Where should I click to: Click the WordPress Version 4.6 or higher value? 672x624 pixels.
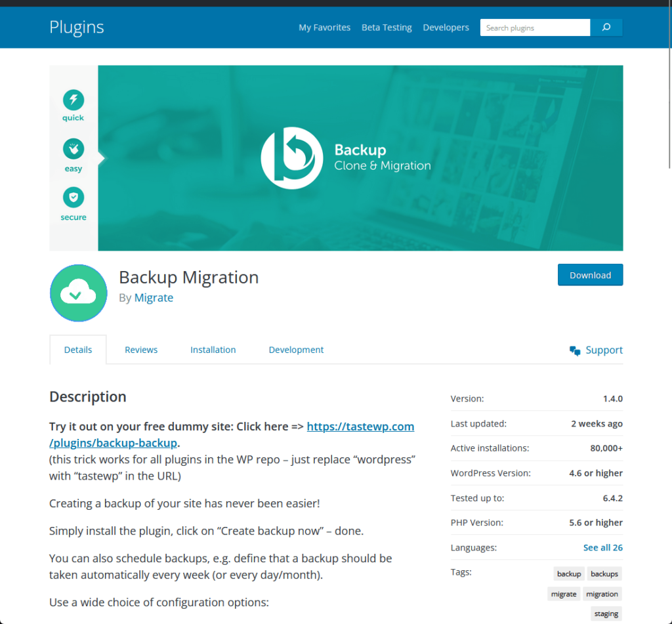click(596, 473)
